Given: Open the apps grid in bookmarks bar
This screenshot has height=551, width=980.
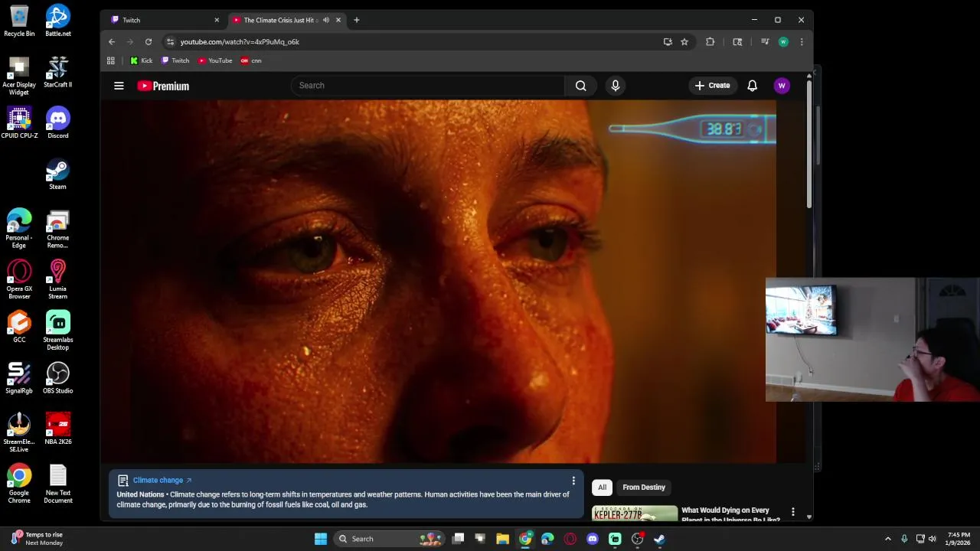Looking at the screenshot, I should point(111,60).
